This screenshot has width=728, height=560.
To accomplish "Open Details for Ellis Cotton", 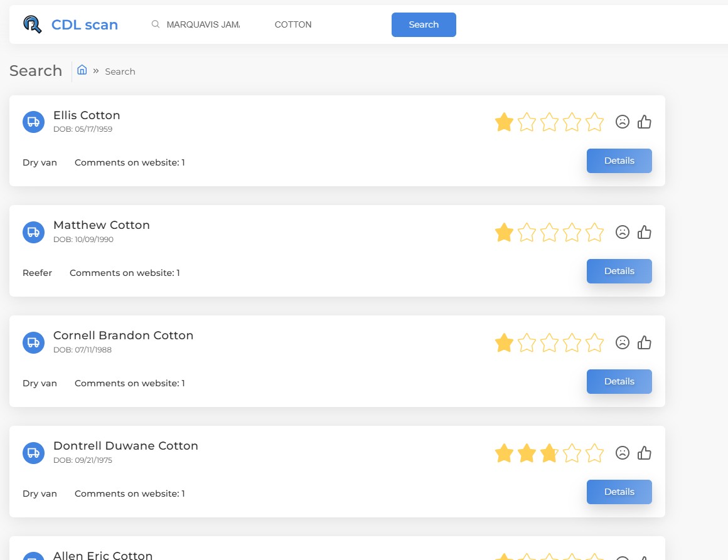I will click(x=619, y=161).
